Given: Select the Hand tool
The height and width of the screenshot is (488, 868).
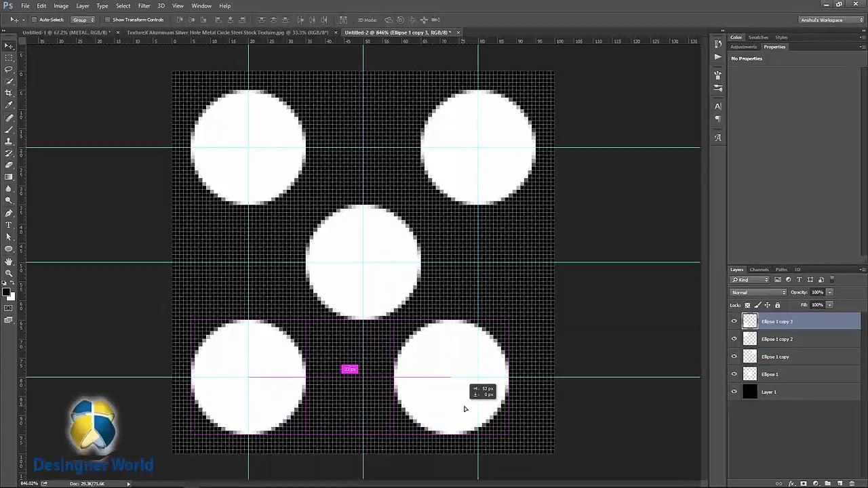Looking at the screenshot, I should (x=9, y=261).
